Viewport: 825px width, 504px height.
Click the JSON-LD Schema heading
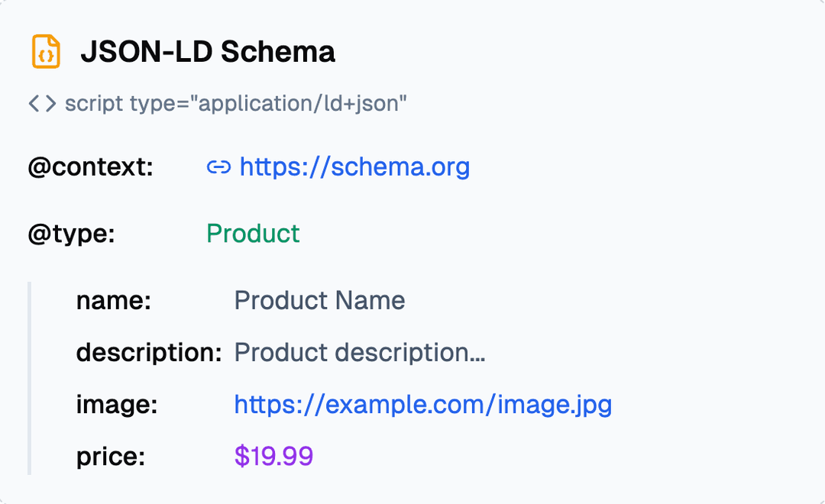tap(208, 52)
